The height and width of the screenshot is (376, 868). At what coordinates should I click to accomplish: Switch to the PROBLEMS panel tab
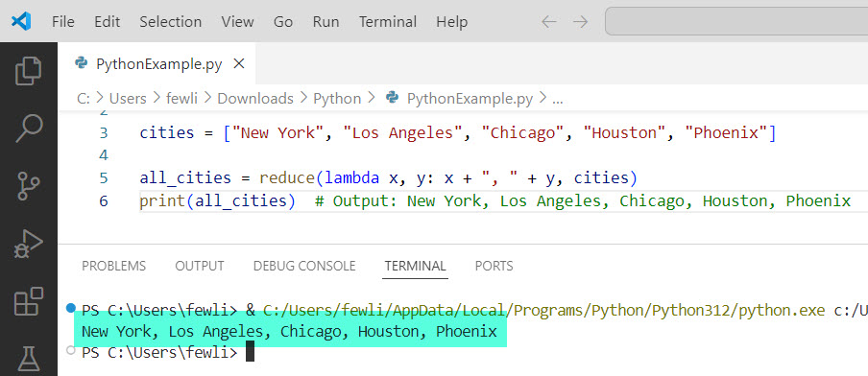(x=114, y=266)
